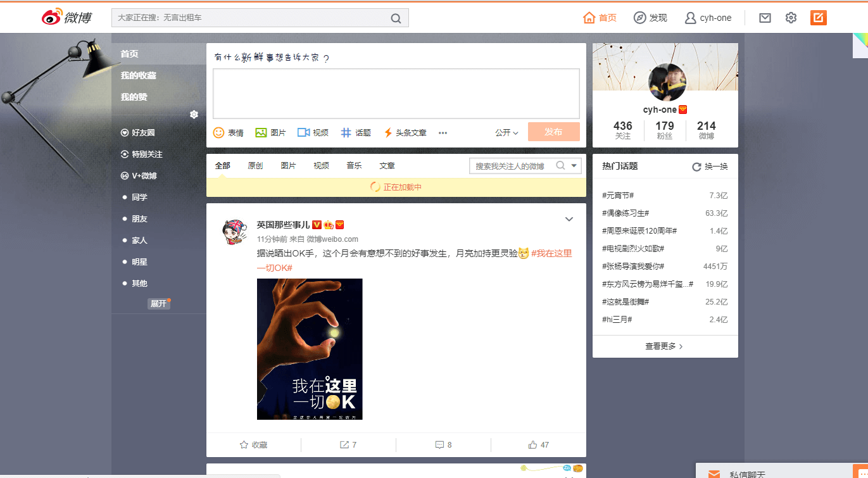Switch to the 原创 tab
The image size is (868, 478).
pyautogui.click(x=255, y=166)
